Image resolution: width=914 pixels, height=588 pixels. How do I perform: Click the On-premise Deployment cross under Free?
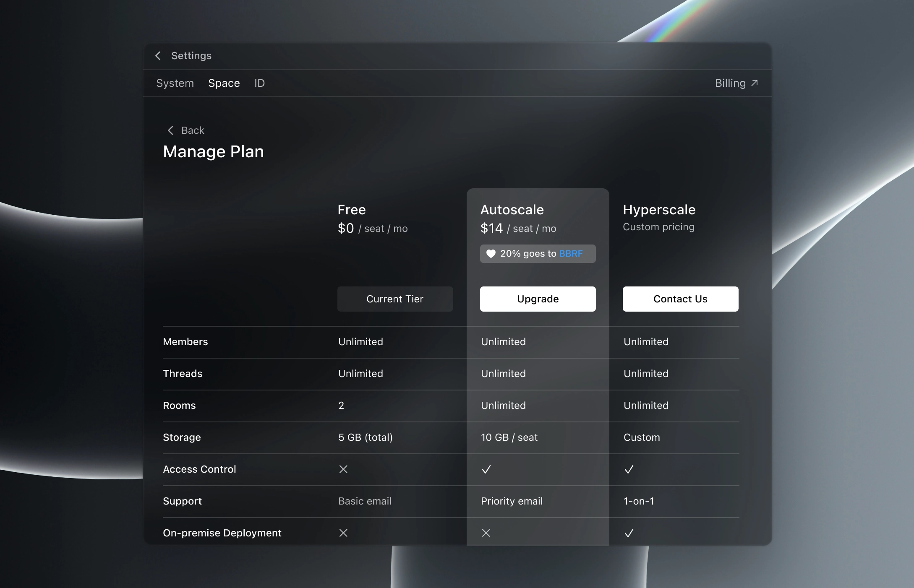click(x=343, y=533)
